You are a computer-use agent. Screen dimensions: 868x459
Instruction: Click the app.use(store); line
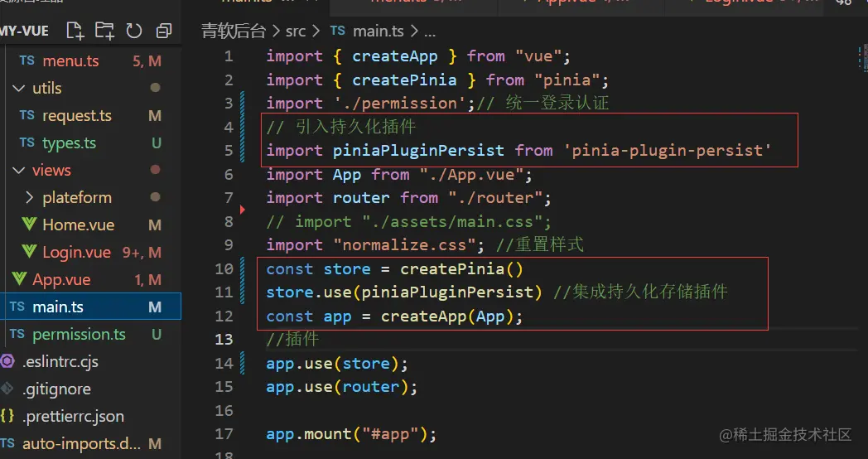337,363
